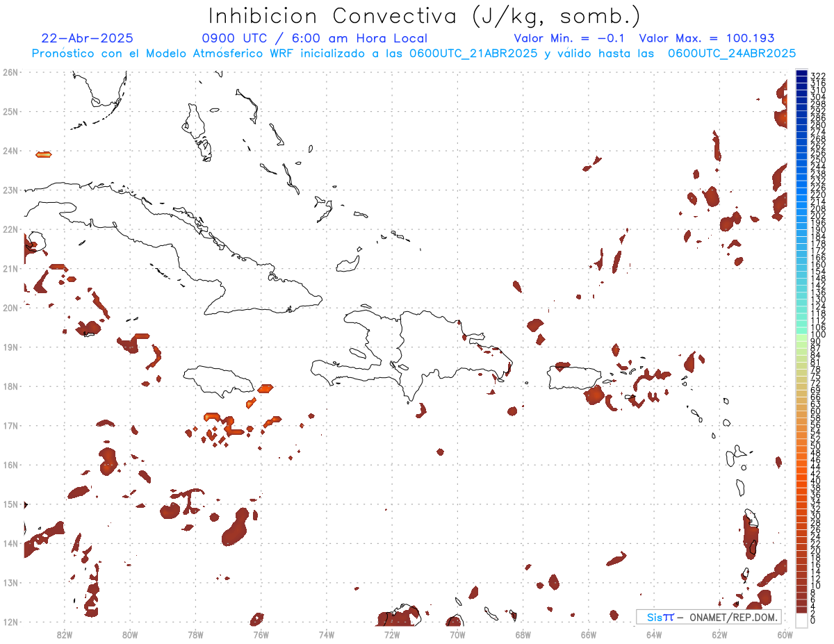Click the 74W longitude label
The height and width of the screenshot is (644, 834).
(327, 634)
